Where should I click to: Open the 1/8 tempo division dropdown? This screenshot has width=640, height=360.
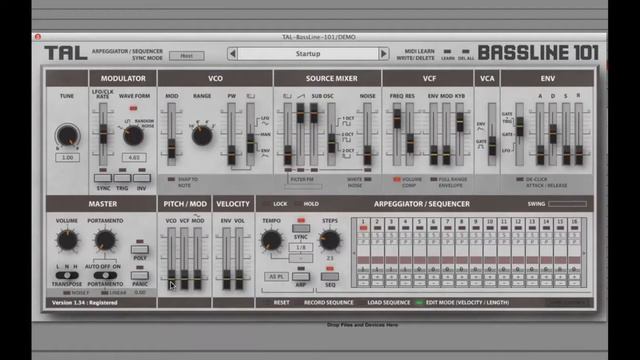(x=300, y=247)
